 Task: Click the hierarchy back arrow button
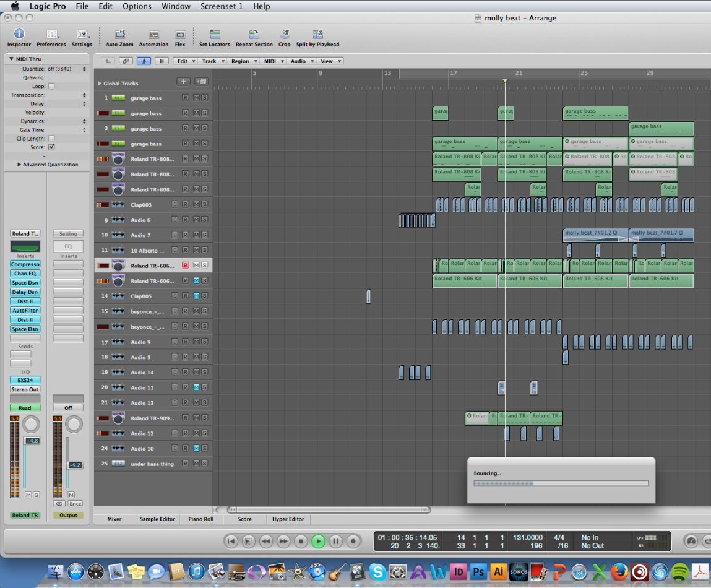(108, 61)
